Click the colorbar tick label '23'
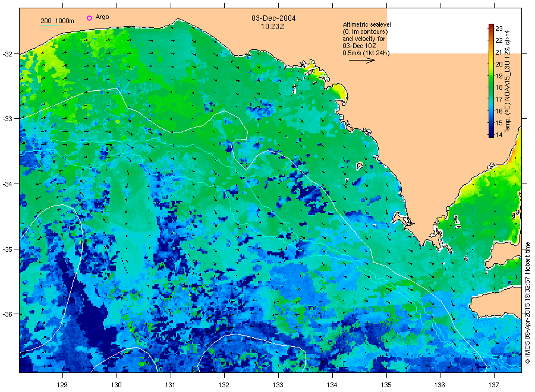This screenshot has height=392, width=535. click(x=499, y=29)
